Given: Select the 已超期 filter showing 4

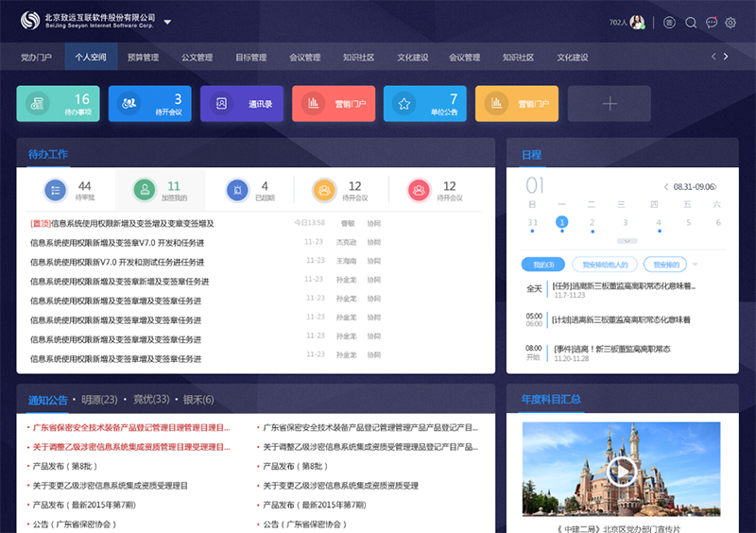Looking at the screenshot, I should tap(249, 191).
